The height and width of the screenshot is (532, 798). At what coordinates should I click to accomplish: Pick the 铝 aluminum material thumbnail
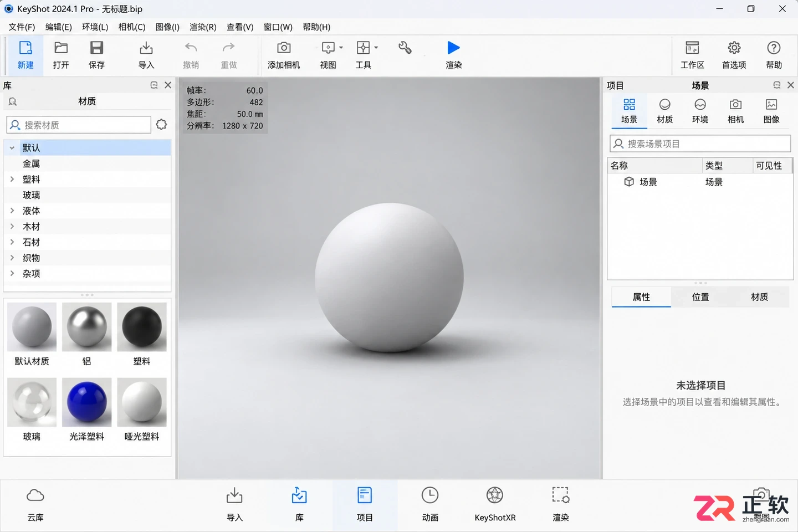[87, 327]
